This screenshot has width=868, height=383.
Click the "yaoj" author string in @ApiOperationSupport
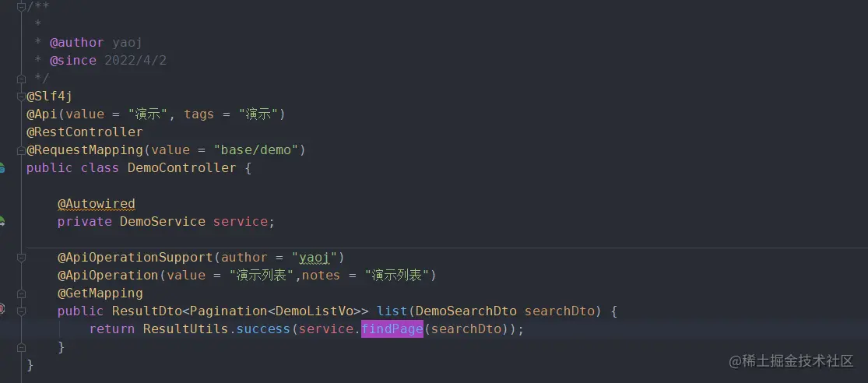(x=314, y=258)
